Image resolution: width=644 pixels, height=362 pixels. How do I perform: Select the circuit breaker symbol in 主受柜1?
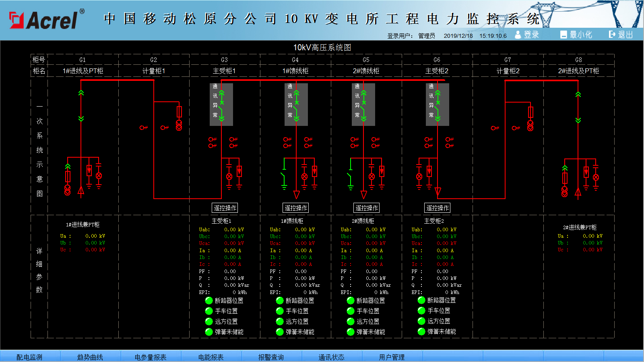coord(221,105)
